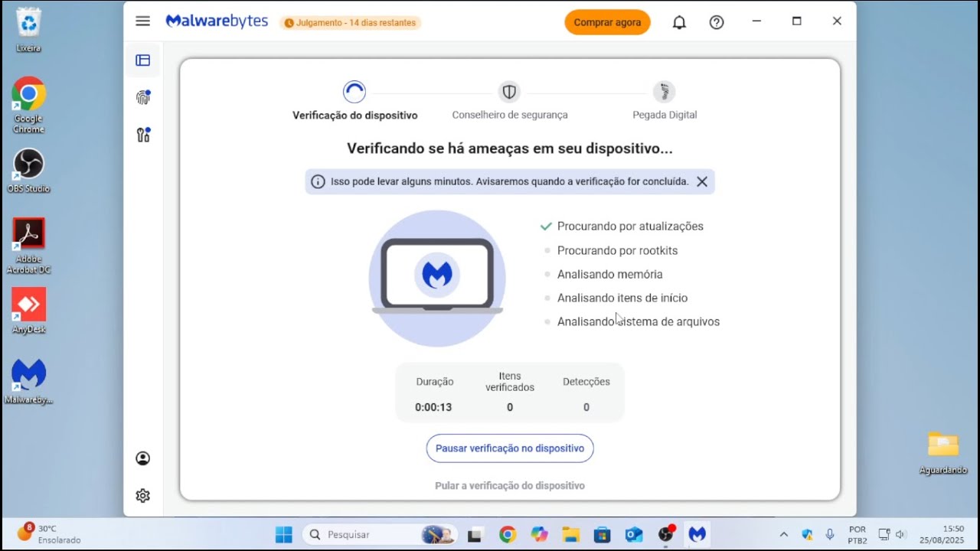Click the taskbar Pesquisar search box

[380, 534]
